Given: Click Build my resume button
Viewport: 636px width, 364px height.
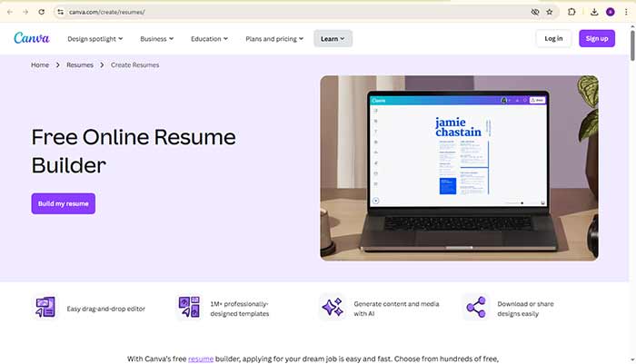Looking at the screenshot, I should (x=64, y=203).
